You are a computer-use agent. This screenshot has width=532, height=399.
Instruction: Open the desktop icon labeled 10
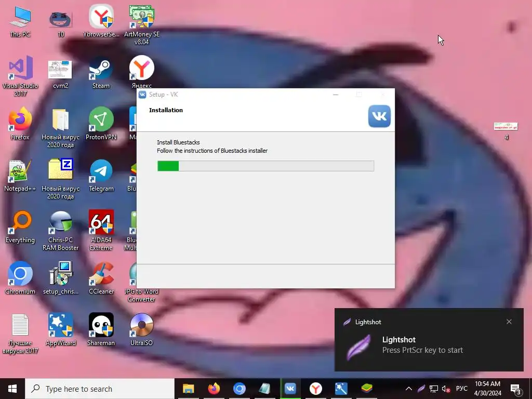coord(60,22)
